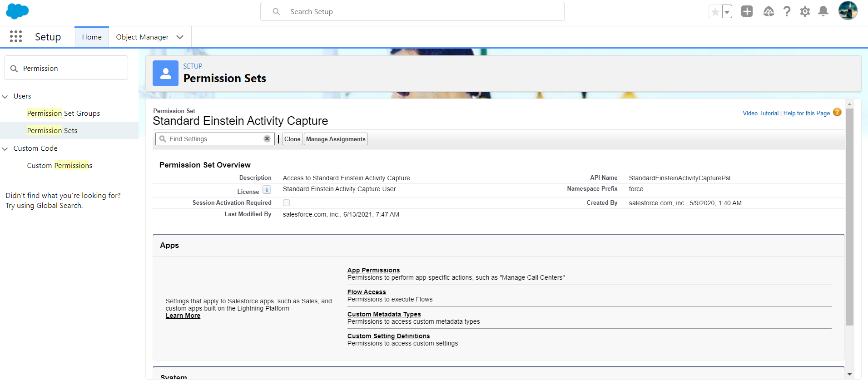Click the Manage Assignments button
The image size is (868, 385).
click(x=336, y=139)
